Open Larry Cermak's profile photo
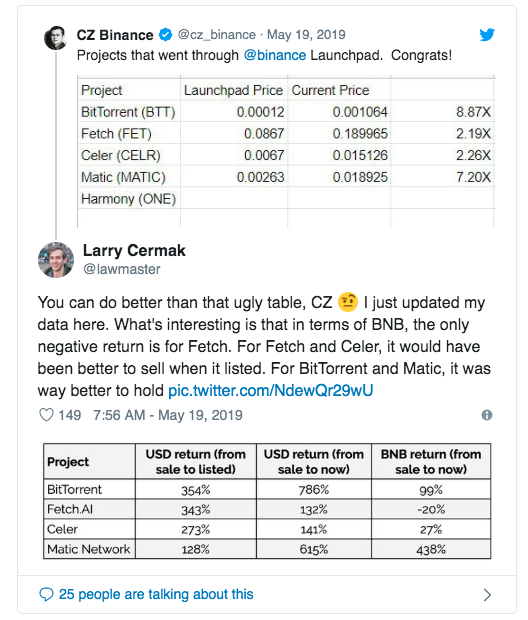Screen dimensions: 528x620 [x=56, y=260]
